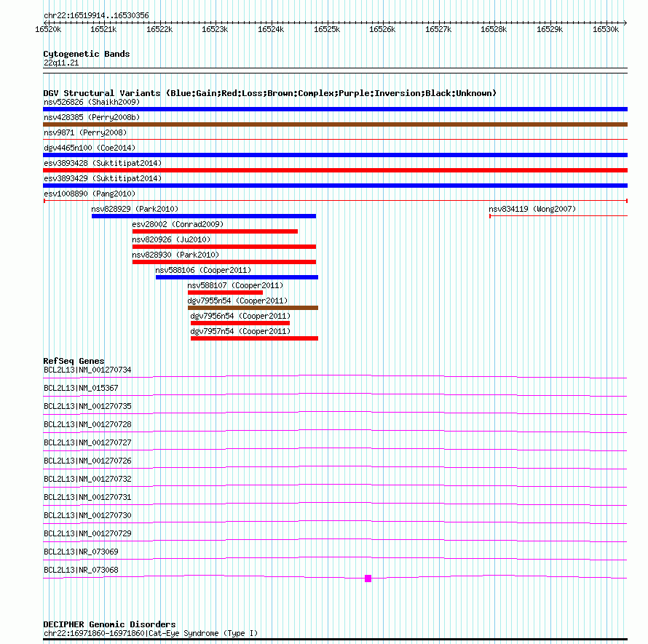Click the nsv9871 (Perry2008) variant label
This screenshot has width=648, height=644.
coord(85,132)
